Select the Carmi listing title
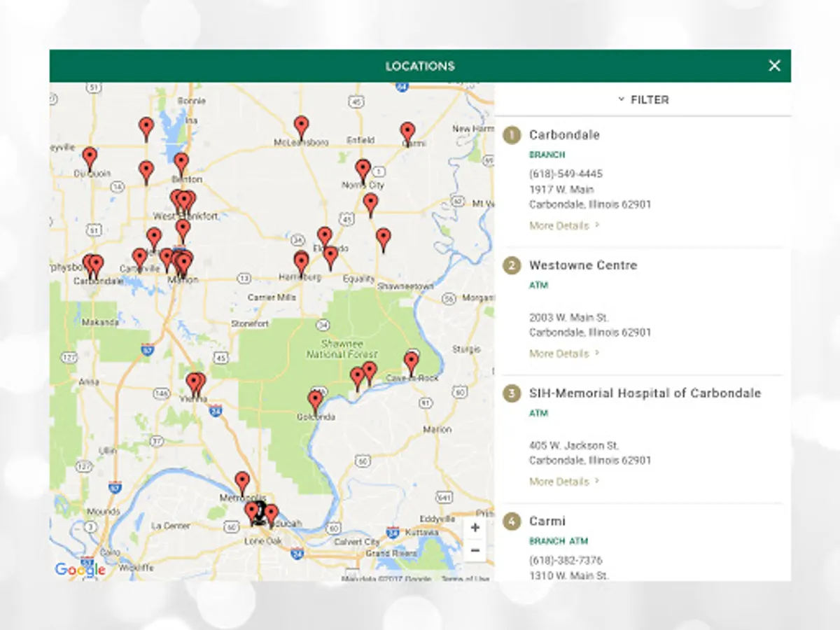Viewport: 840px width, 630px height. tap(547, 521)
